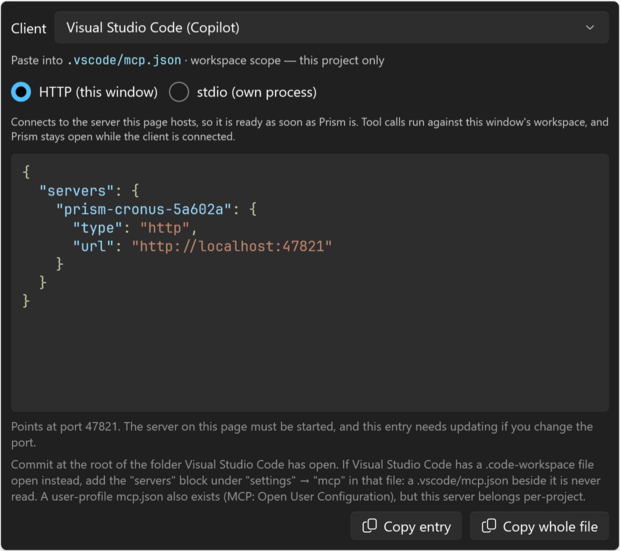Click the .vscode/mcp.json file path

[x=124, y=61]
